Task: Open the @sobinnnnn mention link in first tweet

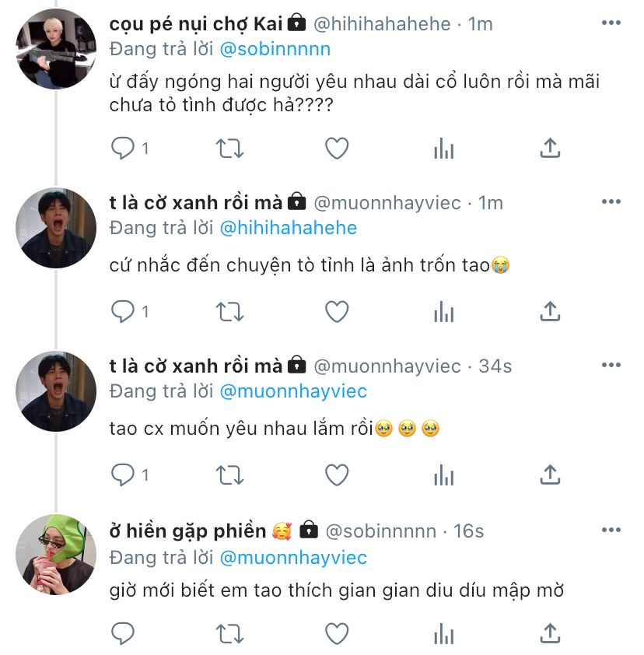Action: [275, 49]
